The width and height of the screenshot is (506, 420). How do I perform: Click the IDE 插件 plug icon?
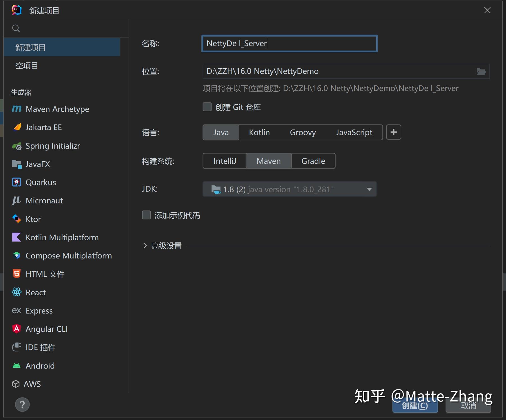click(17, 347)
